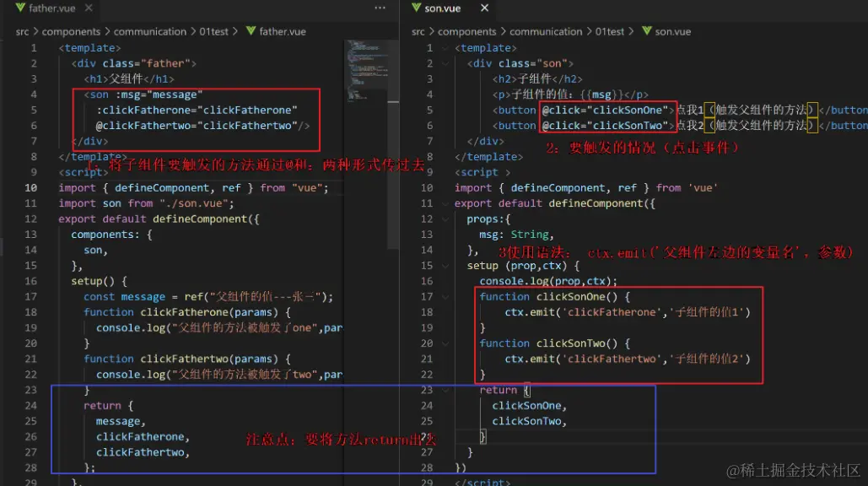Click 'function clickFathertwo(params)' declaration
Screen dimensions: 868x486
click(x=187, y=359)
